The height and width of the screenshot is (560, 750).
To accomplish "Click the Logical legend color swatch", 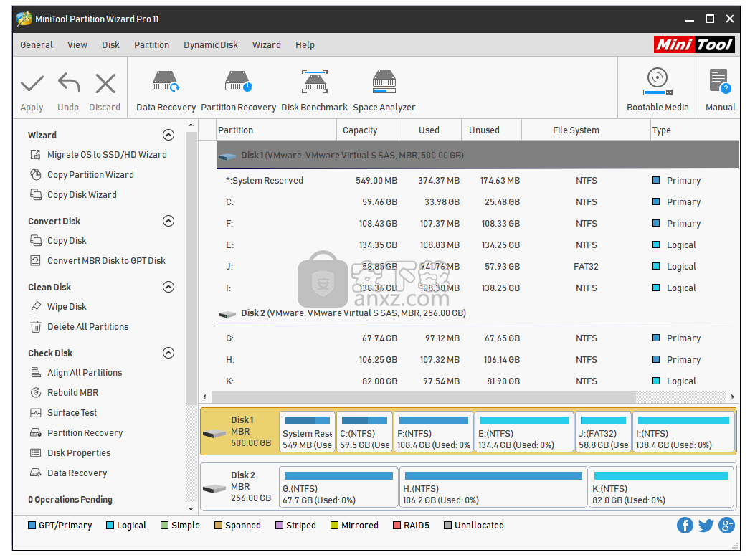I will (110, 525).
